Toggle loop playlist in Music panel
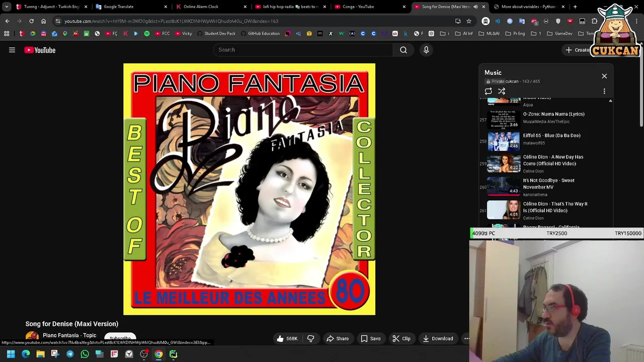Image resolution: width=644 pixels, height=362 pixels. 488,91
